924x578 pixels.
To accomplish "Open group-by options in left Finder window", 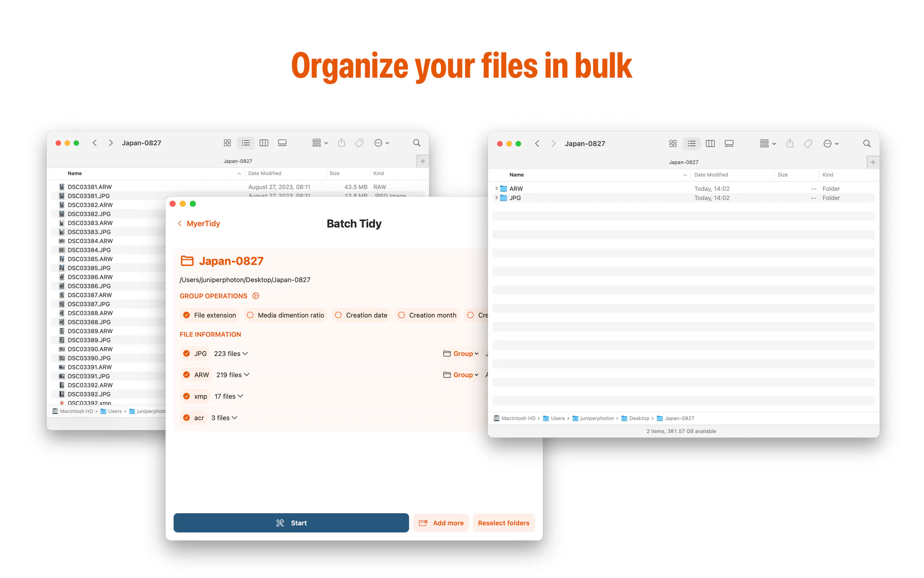I will pyautogui.click(x=320, y=143).
